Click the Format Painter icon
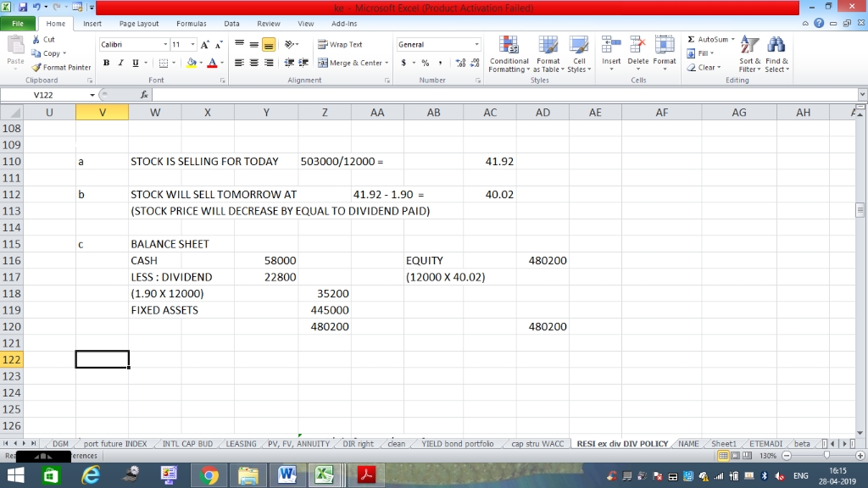 (x=36, y=68)
